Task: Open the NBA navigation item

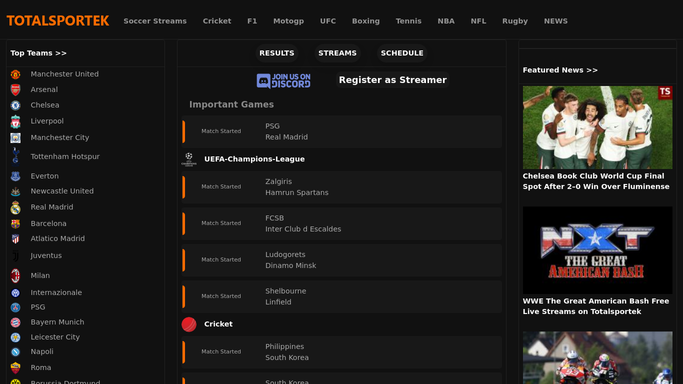Action: 446,21
